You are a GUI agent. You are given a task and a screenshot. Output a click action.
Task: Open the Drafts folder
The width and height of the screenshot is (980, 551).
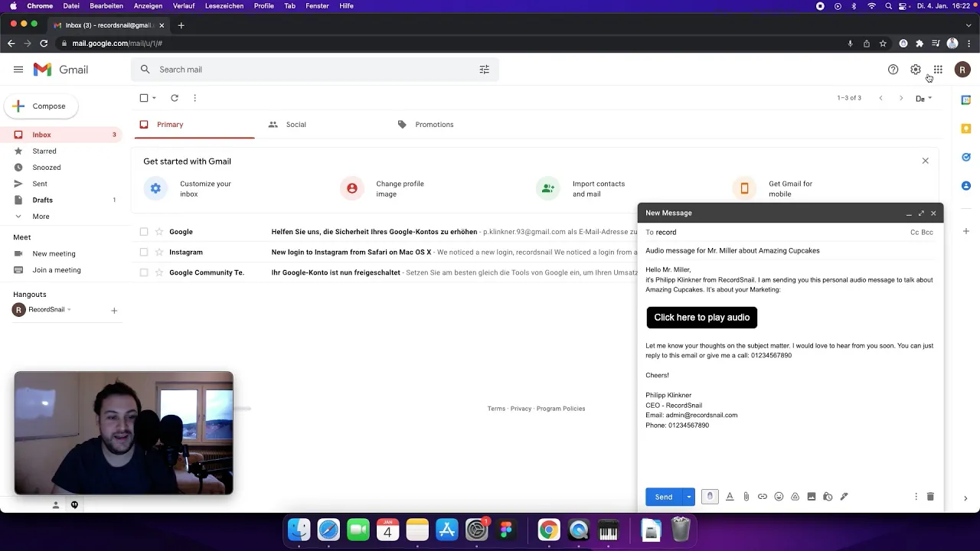click(x=43, y=200)
